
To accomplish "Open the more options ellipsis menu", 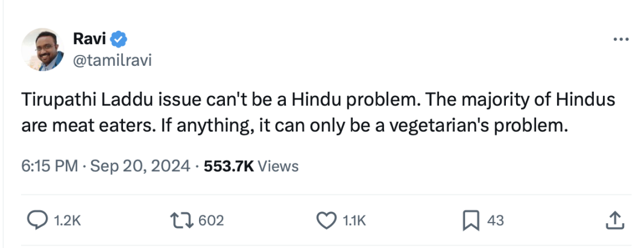I will tap(620, 39).
